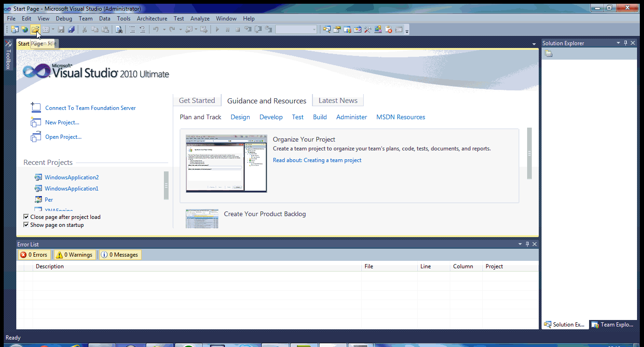Screen dimensions: 644x347
Task: Open the Architecture menu
Action: pyautogui.click(x=152, y=19)
